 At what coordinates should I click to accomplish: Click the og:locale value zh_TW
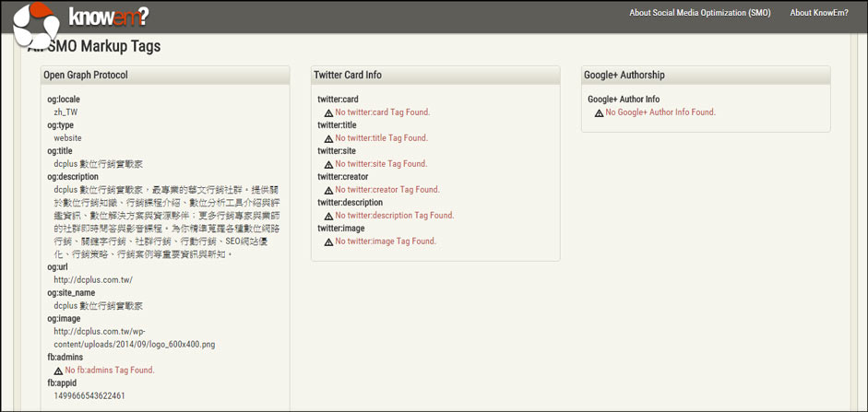pos(65,112)
